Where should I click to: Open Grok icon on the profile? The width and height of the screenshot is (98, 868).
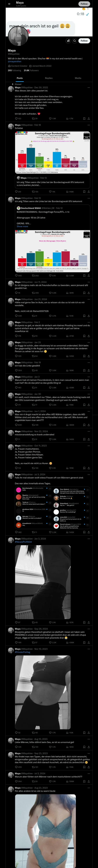point(68,41)
